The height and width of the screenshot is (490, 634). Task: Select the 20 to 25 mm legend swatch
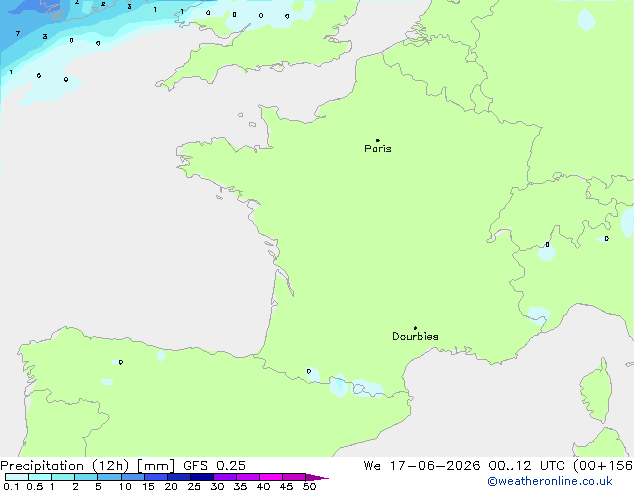pos(178,477)
